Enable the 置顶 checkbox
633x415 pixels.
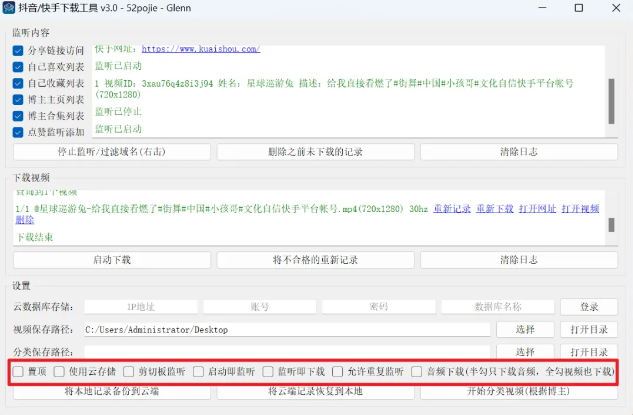(18, 371)
